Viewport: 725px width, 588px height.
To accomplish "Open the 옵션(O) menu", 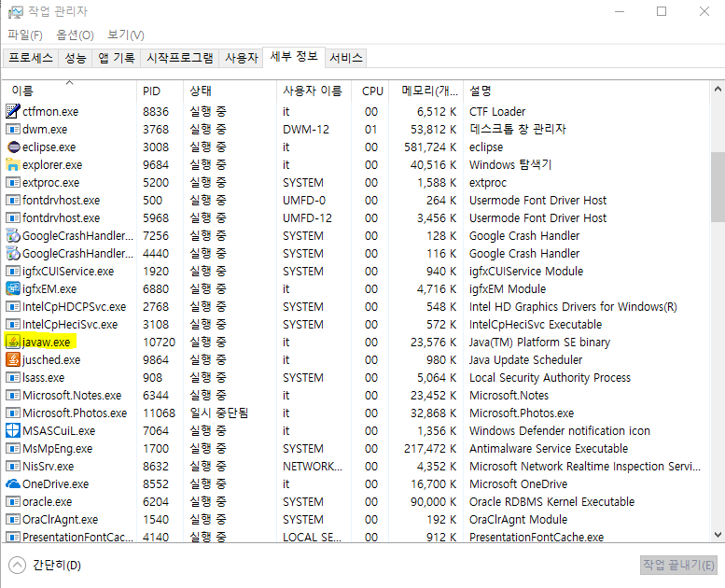I will tap(75, 35).
